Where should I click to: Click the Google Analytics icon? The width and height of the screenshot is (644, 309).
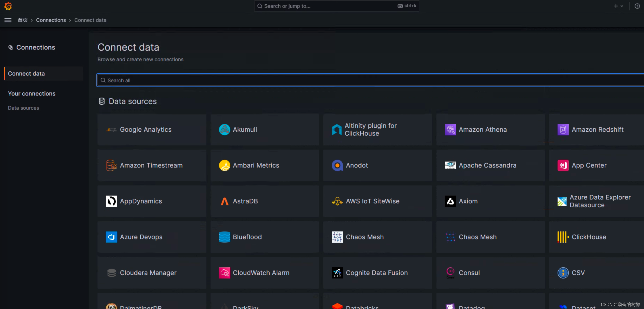click(112, 130)
